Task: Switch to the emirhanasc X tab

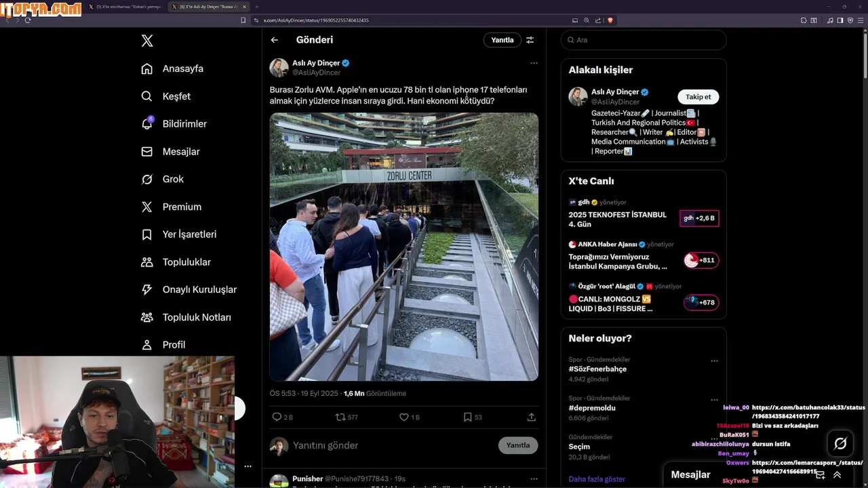Action: (x=126, y=7)
